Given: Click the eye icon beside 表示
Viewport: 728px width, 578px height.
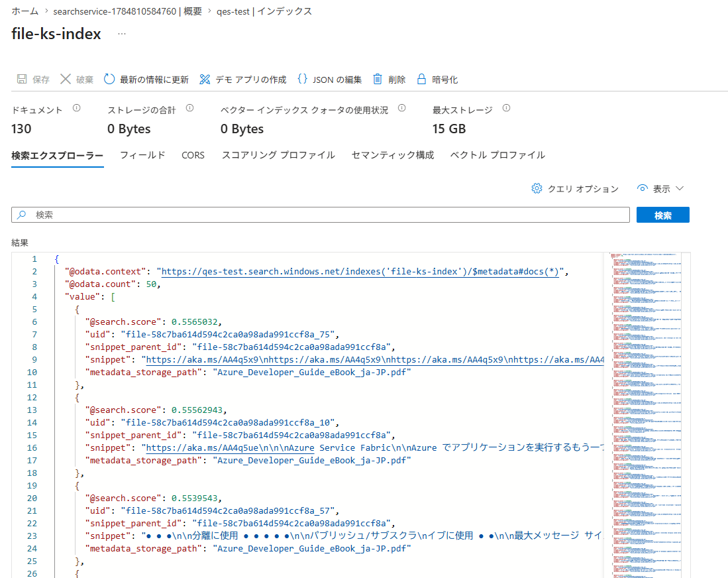Looking at the screenshot, I should (x=642, y=188).
